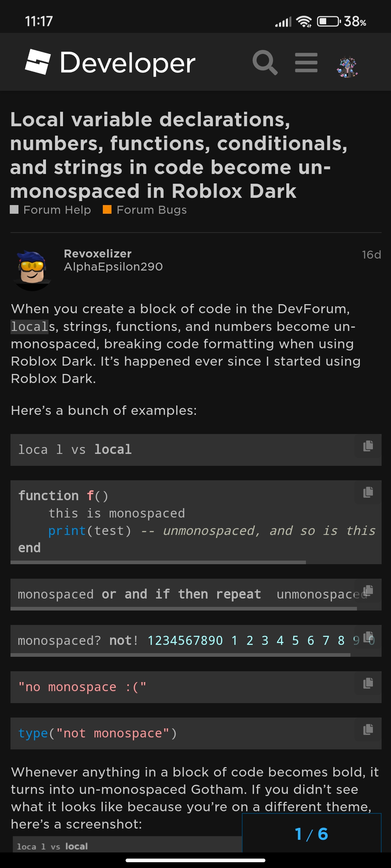391x868 pixels.
Task: Open the Forum Bugs category
Action: [x=145, y=210]
